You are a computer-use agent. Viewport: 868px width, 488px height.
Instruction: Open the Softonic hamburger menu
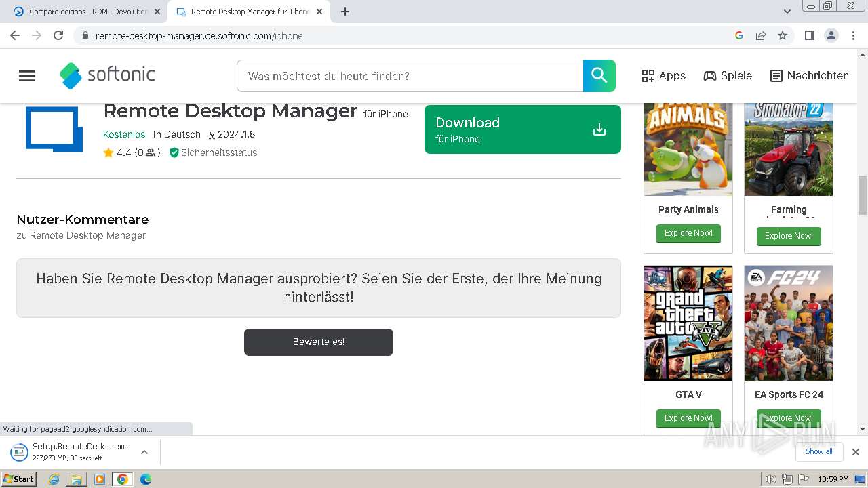tap(27, 76)
